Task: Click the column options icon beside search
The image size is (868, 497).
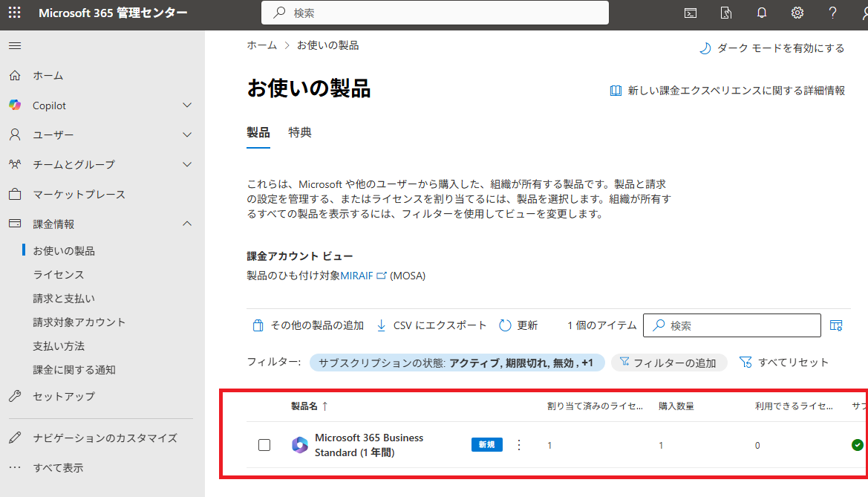Action: [x=836, y=325]
